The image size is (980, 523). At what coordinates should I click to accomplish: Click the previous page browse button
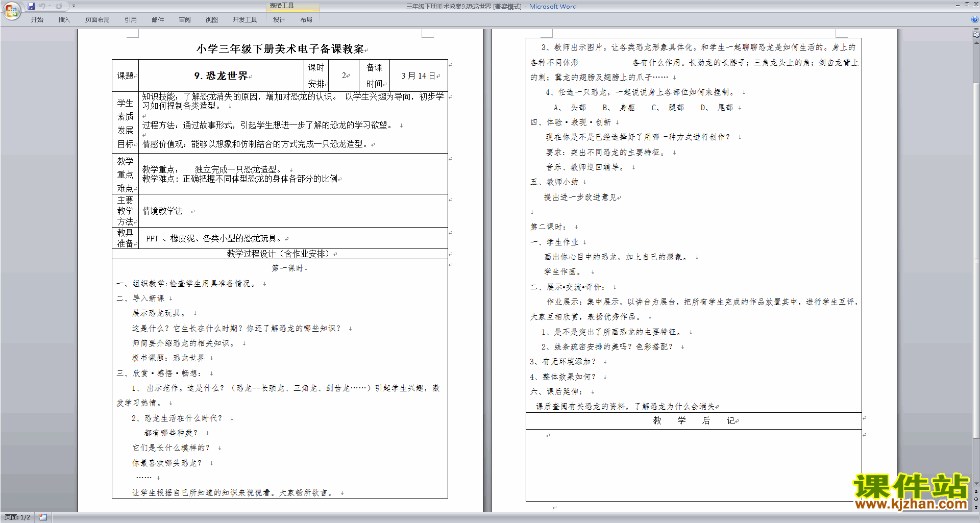(x=976, y=491)
